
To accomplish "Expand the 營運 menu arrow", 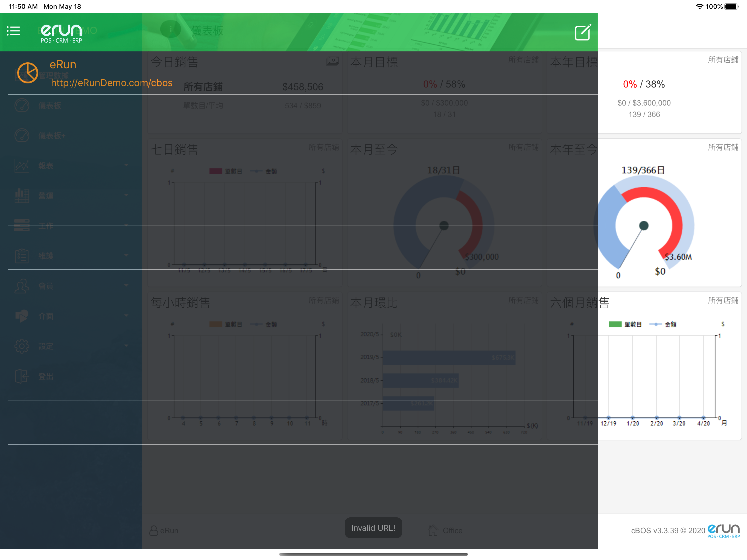I will tap(126, 195).
